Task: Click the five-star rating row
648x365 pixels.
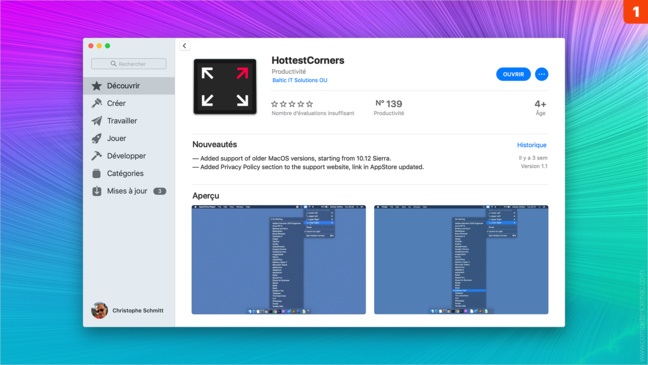Action: 292,104
